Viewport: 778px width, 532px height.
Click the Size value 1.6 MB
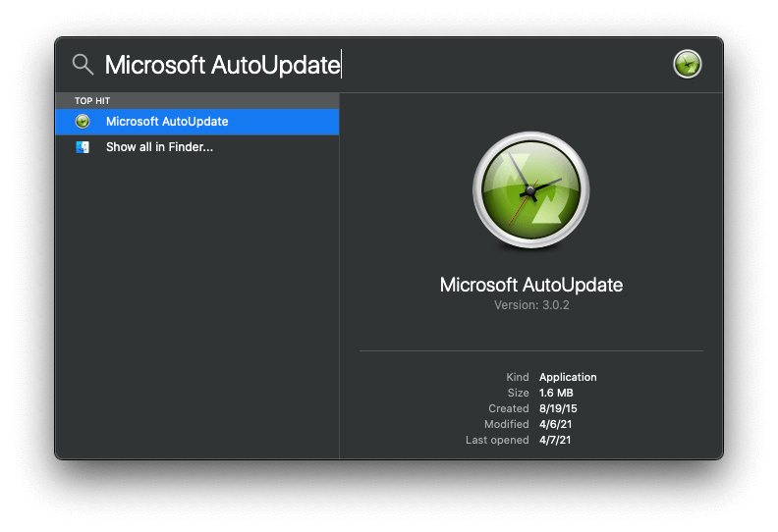pyautogui.click(x=556, y=394)
